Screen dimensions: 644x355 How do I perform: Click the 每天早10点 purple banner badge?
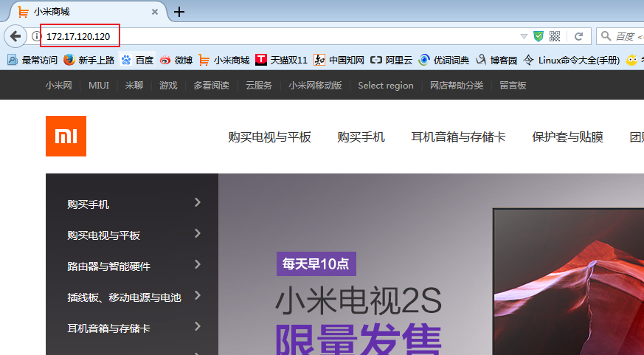tap(316, 263)
